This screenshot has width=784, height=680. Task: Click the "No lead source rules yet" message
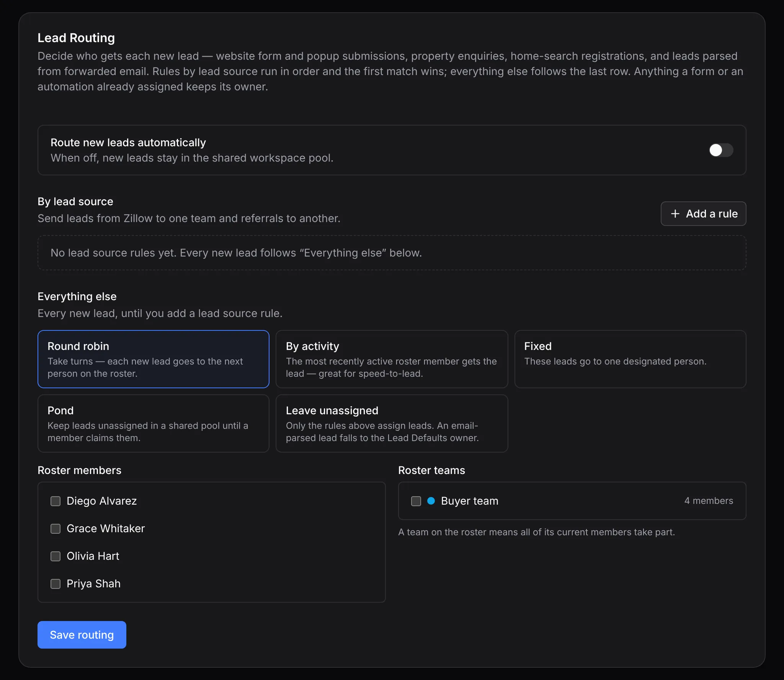[x=236, y=253]
